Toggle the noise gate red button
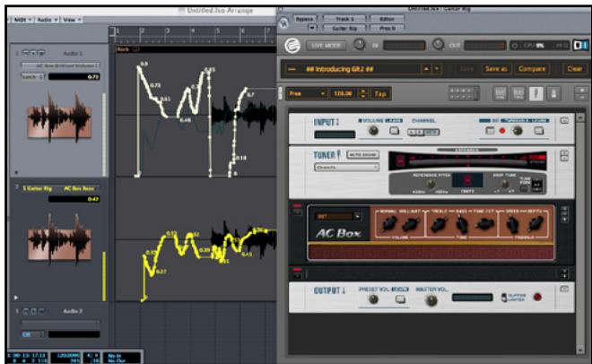Screen dimensions: 592x364 502,131
